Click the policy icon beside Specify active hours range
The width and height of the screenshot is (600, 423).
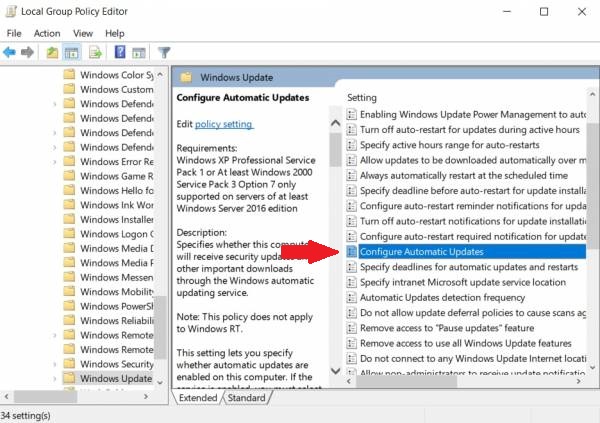coord(351,145)
